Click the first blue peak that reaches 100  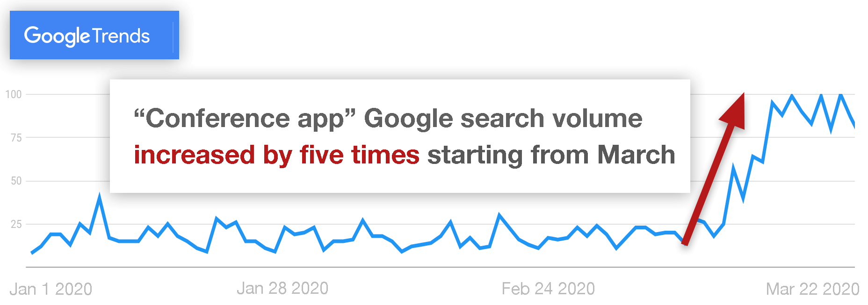[792, 96]
